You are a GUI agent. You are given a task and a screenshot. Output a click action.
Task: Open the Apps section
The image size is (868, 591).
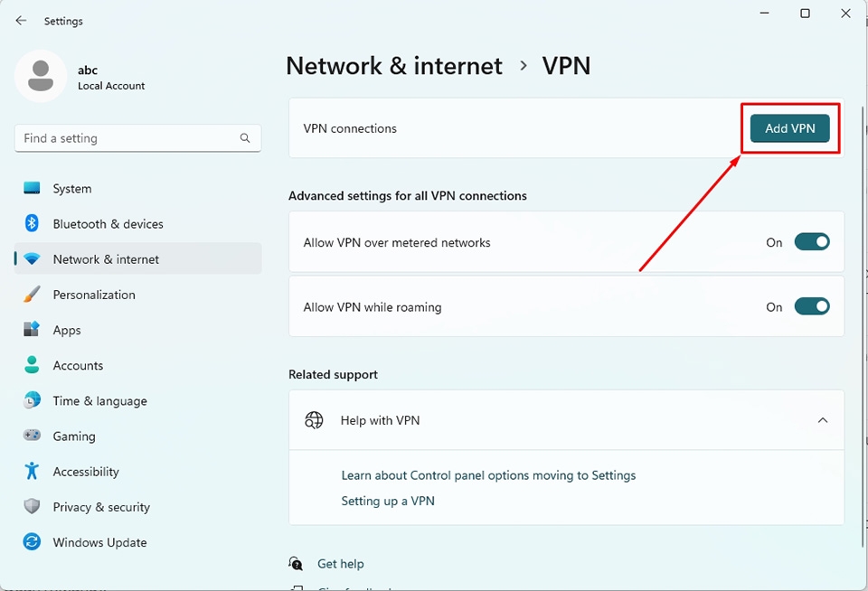[68, 330]
